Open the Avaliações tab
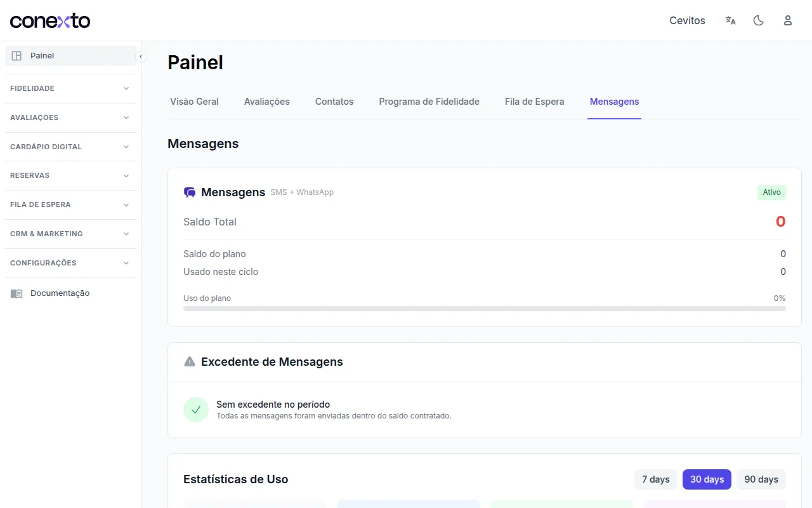 click(x=267, y=102)
